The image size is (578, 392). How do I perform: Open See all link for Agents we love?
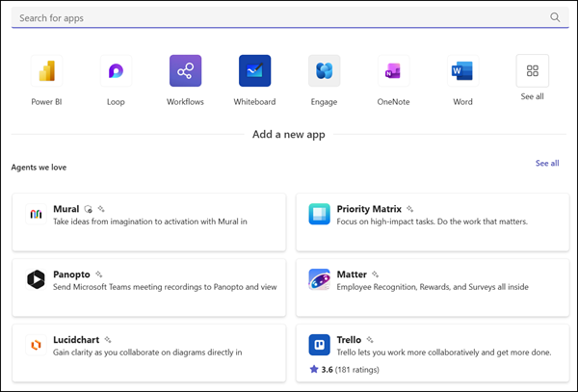[547, 163]
